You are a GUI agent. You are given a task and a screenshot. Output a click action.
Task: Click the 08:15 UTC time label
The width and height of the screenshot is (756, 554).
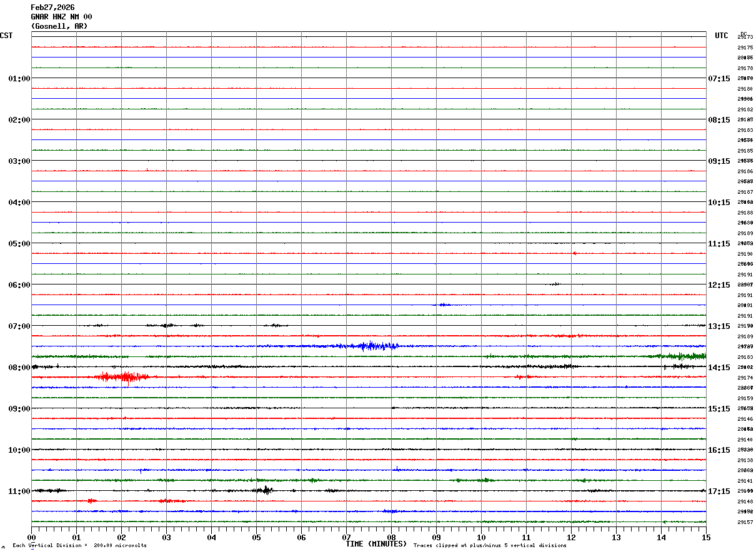pos(719,119)
